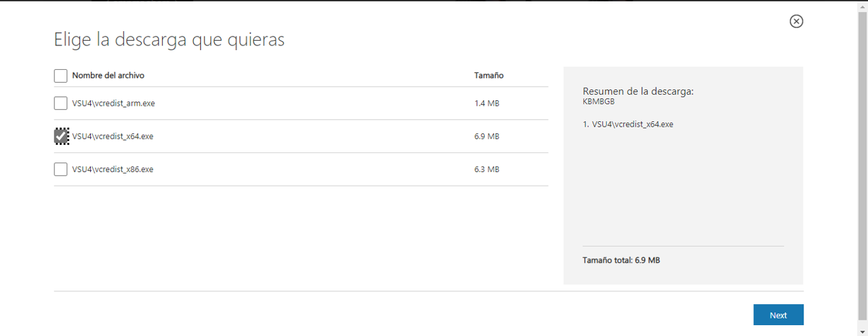Click the Resumen de la descarga title

pyautogui.click(x=637, y=91)
